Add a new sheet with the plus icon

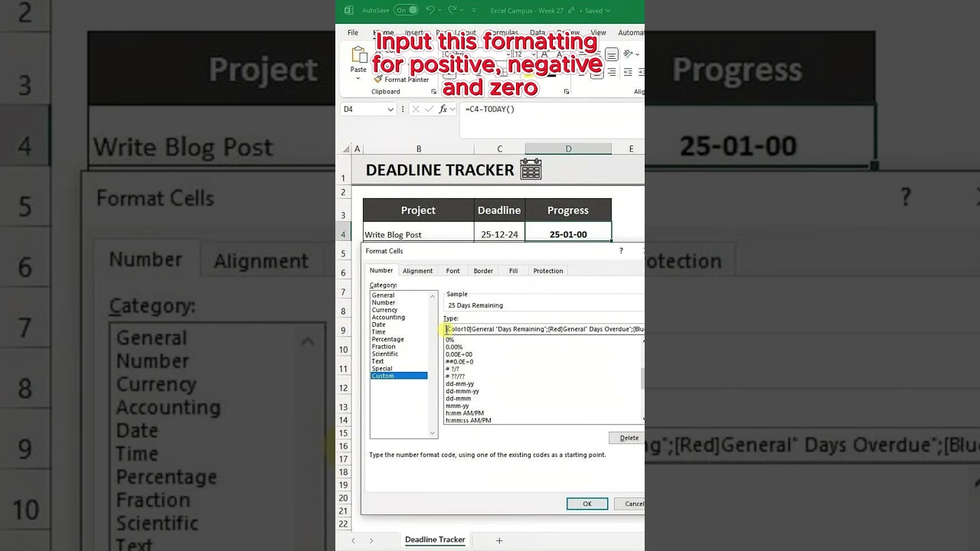[x=499, y=540]
